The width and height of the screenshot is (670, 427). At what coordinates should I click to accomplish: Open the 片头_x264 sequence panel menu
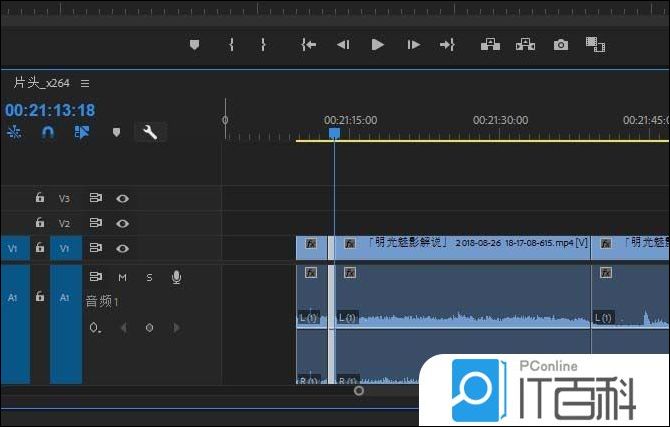point(85,83)
